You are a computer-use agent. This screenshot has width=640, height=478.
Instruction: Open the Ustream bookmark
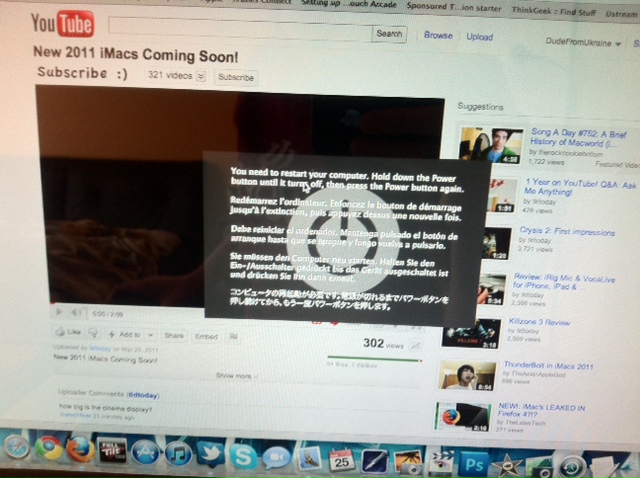[621, 14]
